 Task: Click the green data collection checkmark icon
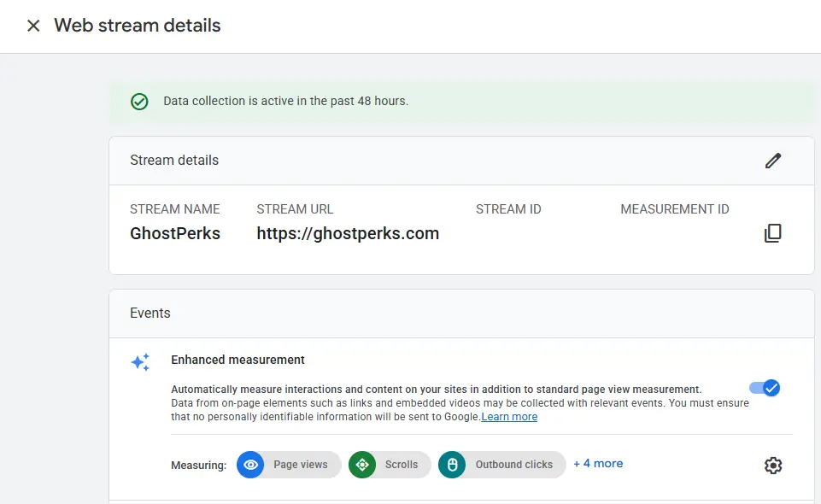[139, 102]
